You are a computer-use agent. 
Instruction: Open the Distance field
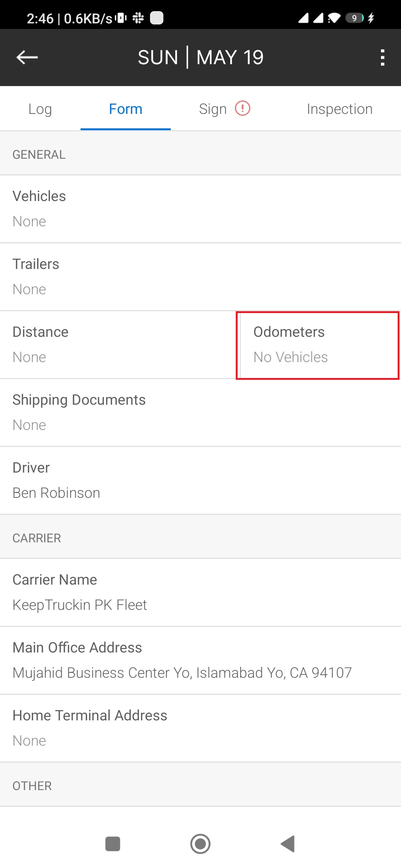118,345
